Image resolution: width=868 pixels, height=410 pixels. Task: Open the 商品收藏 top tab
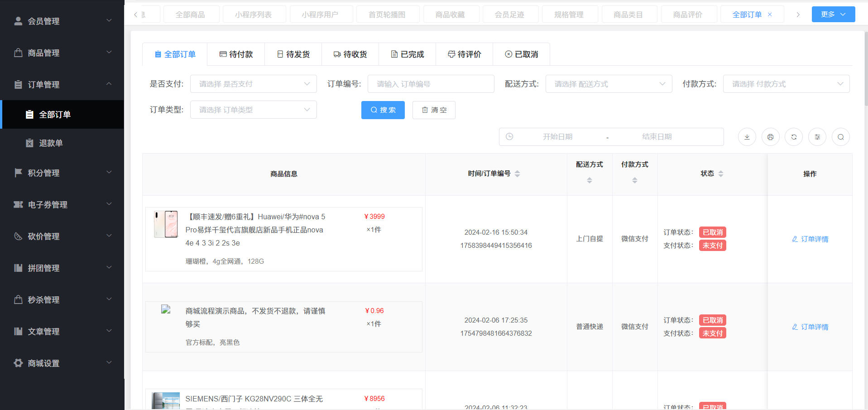coord(451,14)
